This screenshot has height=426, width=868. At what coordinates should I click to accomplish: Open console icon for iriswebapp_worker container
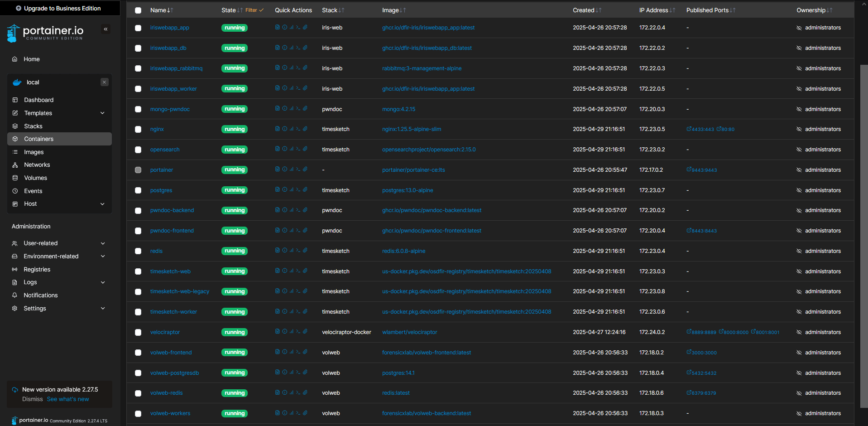point(298,88)
